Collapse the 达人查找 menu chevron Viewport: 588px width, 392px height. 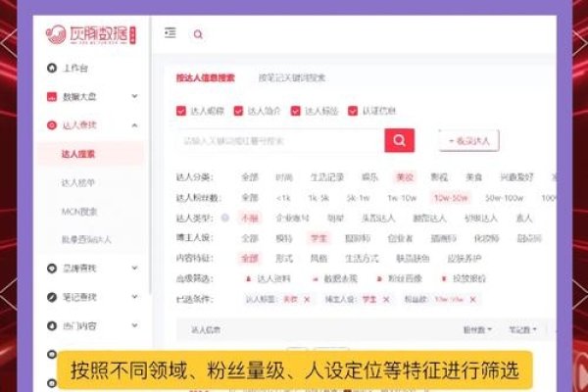click(134, 125)
